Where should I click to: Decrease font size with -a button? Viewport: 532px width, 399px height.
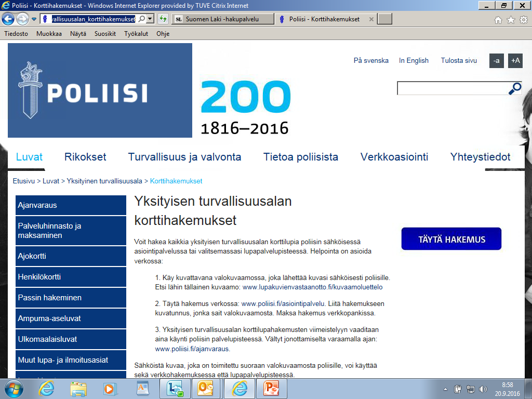pyautogui.click(x=496, y=61)
